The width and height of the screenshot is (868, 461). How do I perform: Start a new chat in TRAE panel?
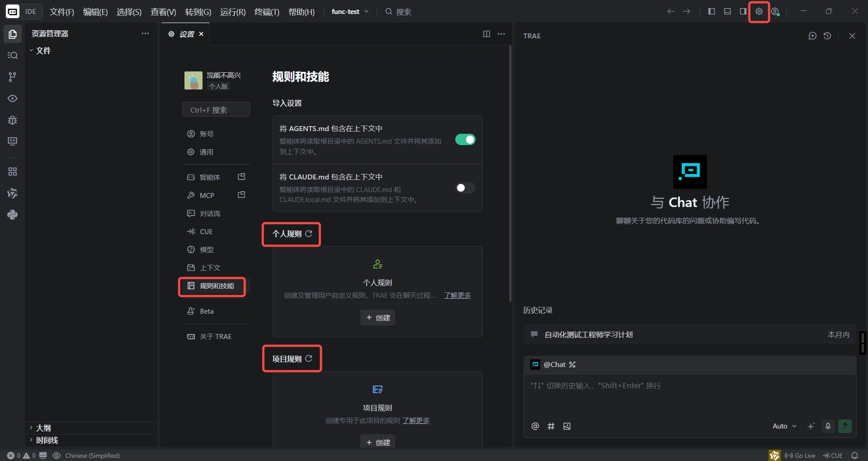pos(812,36)
